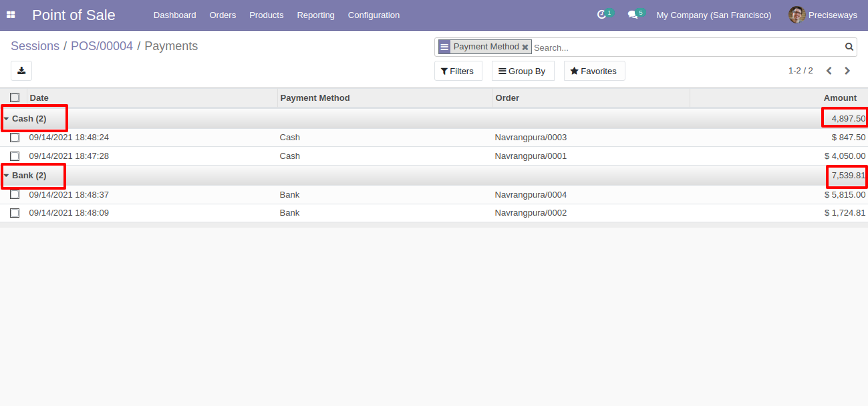Viewport: 868px width, 406px height.
Task: Collapse the Cash (2) group
Action: [x=25, y=118]
